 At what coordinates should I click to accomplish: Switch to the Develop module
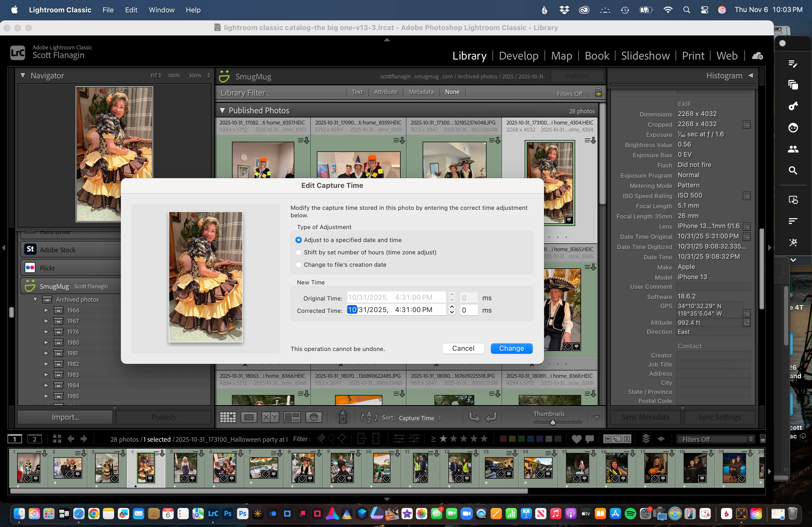tap(518, 56)
